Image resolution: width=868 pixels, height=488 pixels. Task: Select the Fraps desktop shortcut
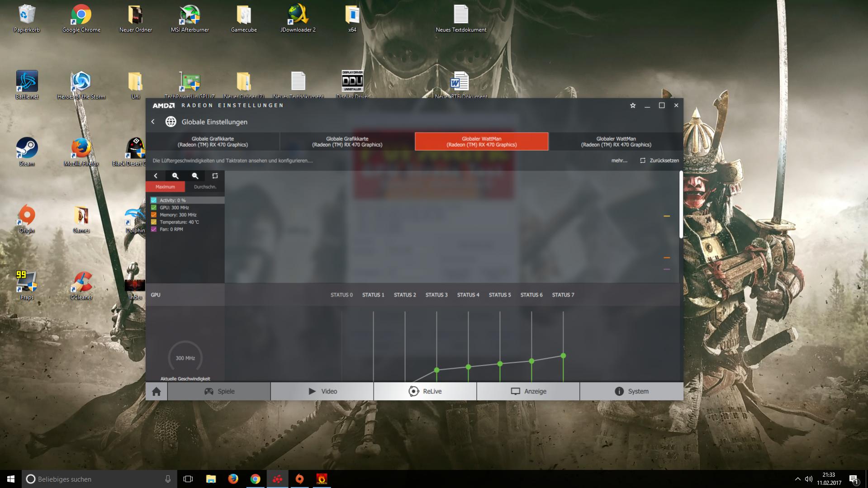tap(27, 286)
